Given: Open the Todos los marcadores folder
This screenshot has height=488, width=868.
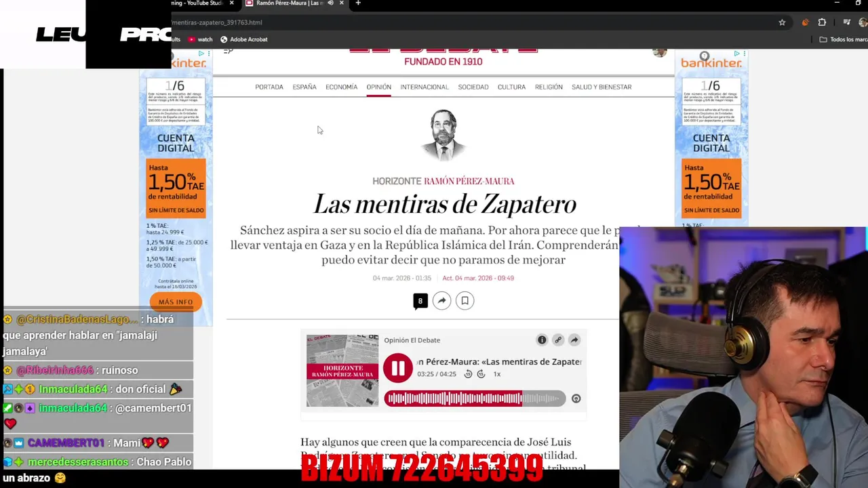Looking at the screenshot, I should point(844,39).
